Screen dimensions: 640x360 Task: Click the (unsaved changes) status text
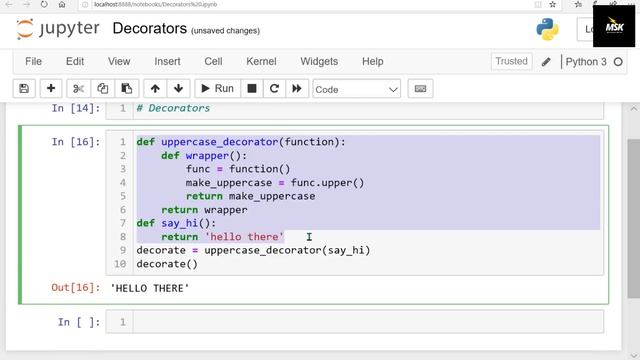coord(225,31)
